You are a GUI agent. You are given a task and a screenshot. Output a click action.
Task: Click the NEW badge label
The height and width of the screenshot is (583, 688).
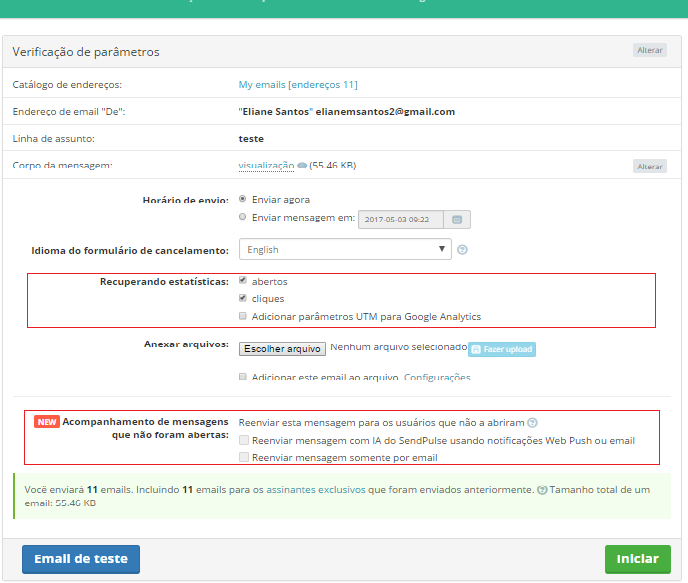[x=47, y=422]
